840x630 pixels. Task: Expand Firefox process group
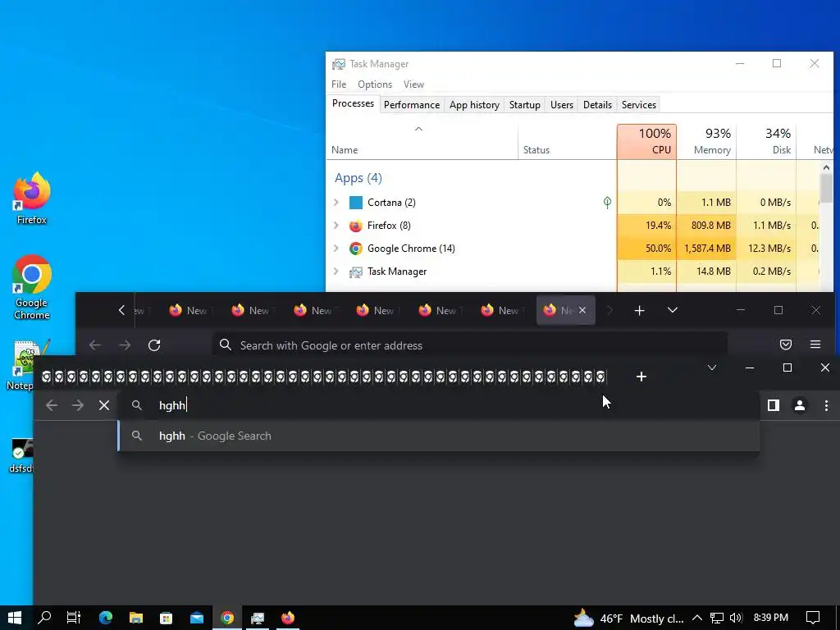(x=336, y=225)
